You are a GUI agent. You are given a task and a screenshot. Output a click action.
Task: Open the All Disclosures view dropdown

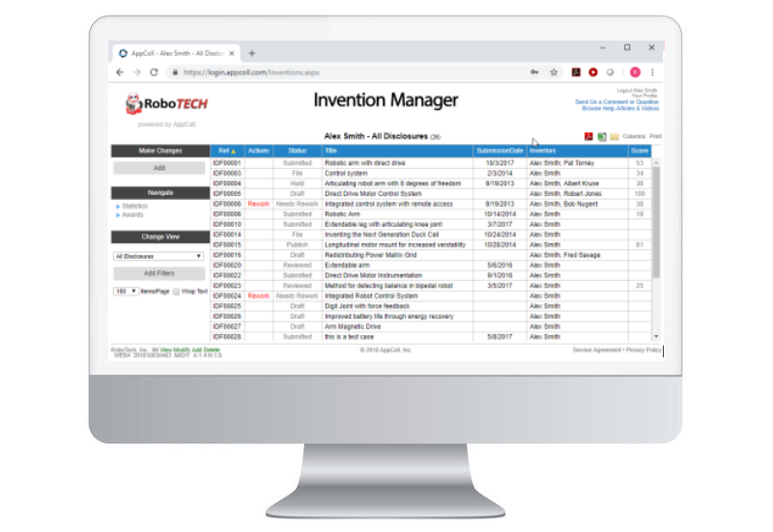tap(158, 256)
